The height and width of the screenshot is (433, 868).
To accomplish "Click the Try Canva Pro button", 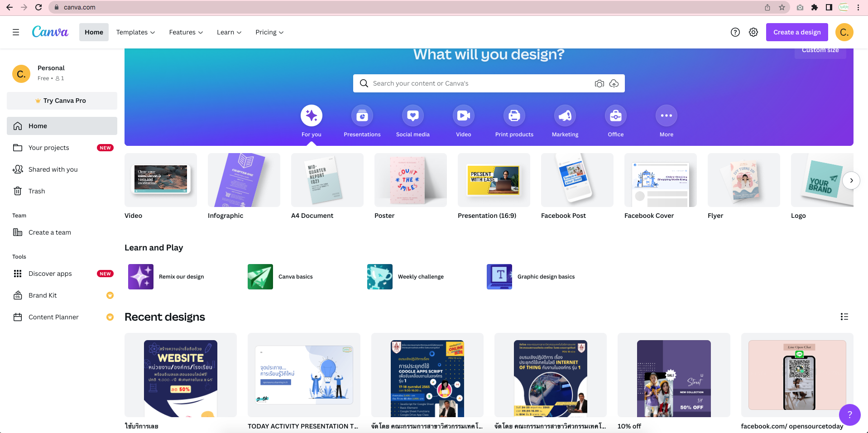I will point(62,101).
